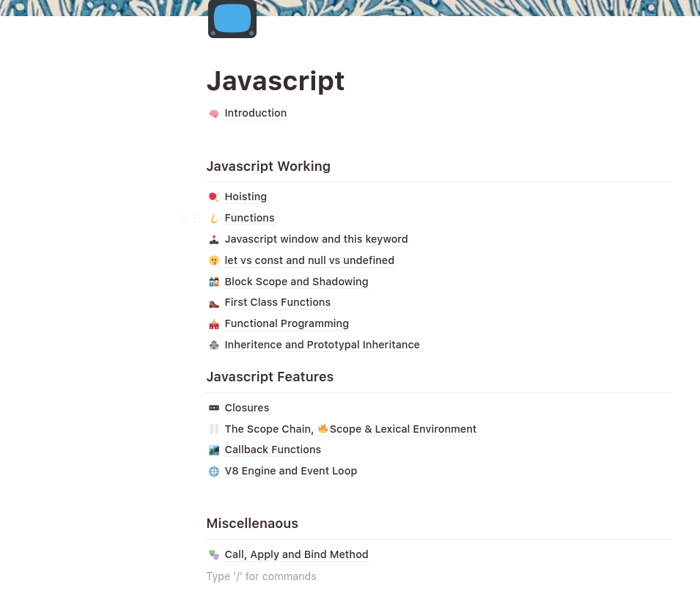The image size is (700, 616).
Task: Click the icon beside Callback Functions
Action: tap(214, 450)
